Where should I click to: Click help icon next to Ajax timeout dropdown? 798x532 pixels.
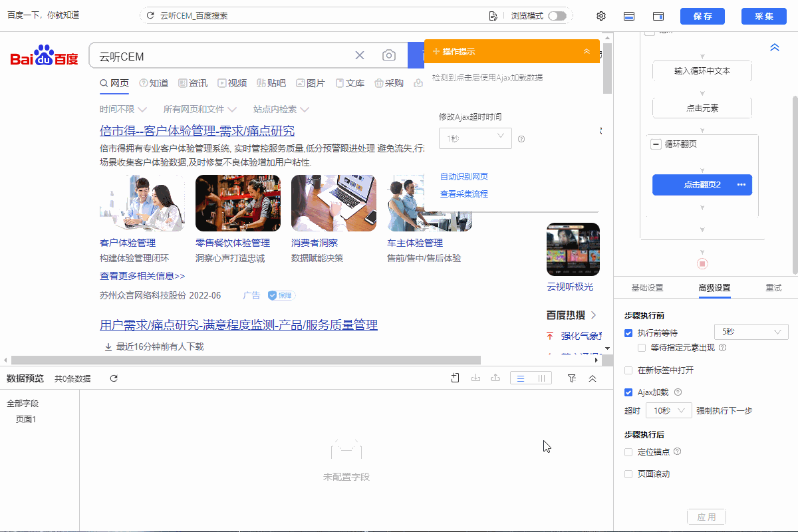click(521, 139)
